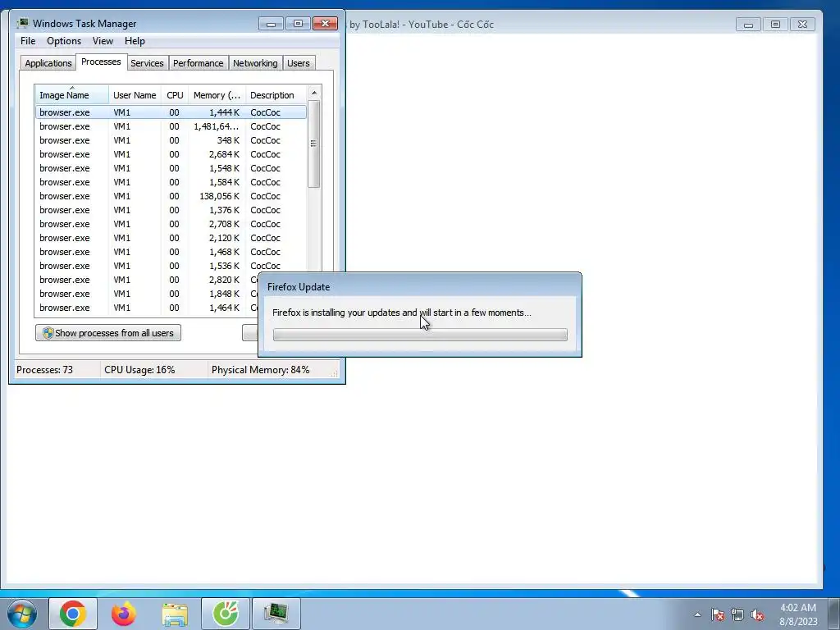The width and height of the screenshot is (840, 630).
Task: Switch to the Services tab
Action: 148,63
